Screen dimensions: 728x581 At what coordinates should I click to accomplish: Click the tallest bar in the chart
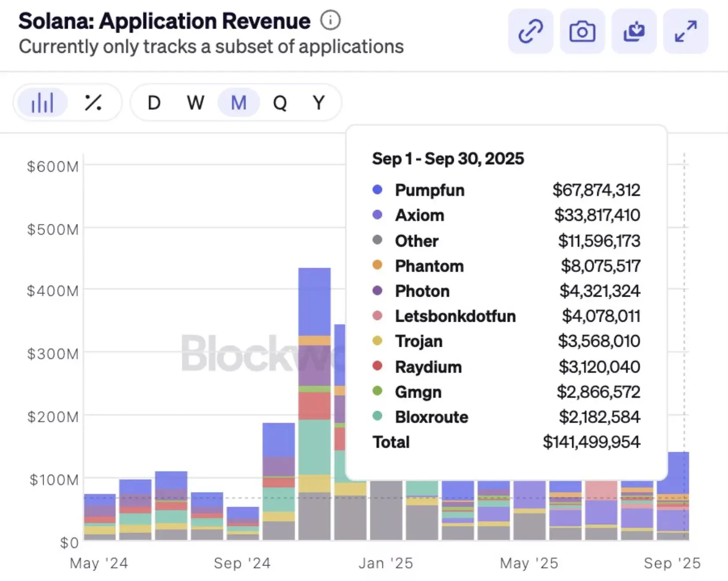(314, 396)
